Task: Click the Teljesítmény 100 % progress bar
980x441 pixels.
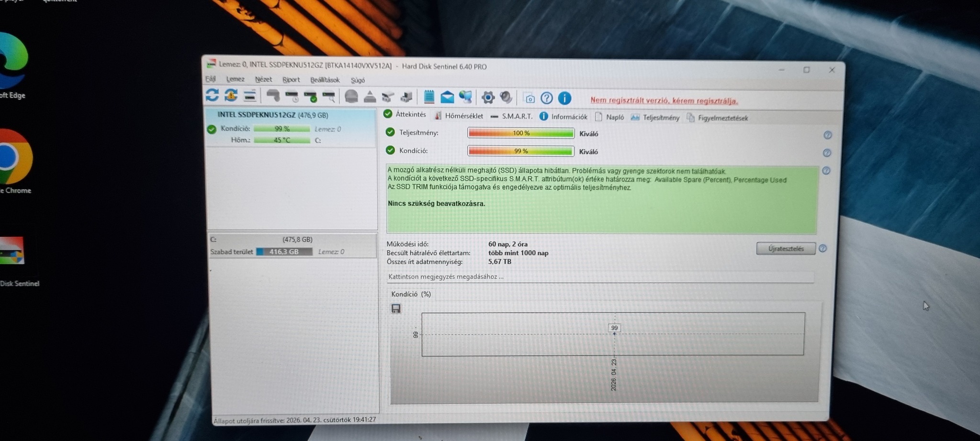Action: (x=521, y=133)
